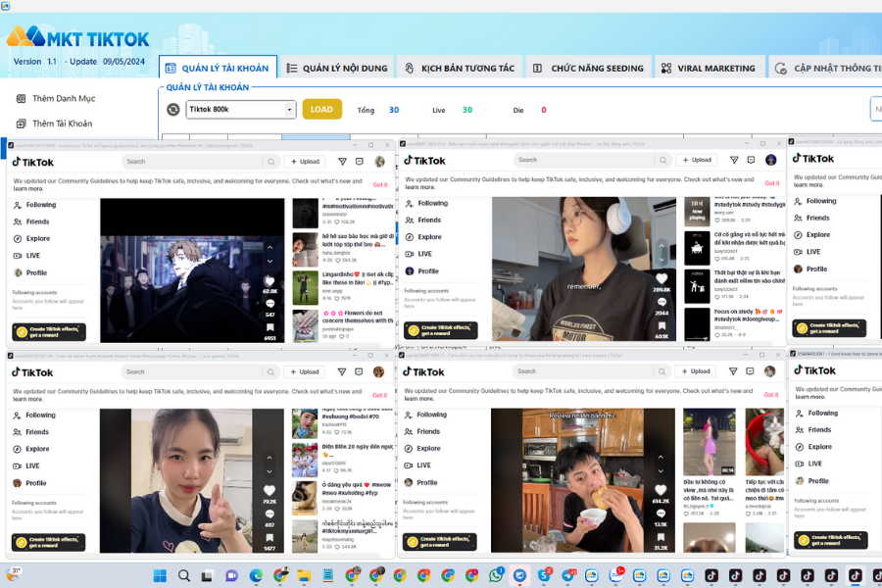Open Skype from the taskbar
This screenshot has height=588, width=882.
pyautogui.click(x=544, y=575)
